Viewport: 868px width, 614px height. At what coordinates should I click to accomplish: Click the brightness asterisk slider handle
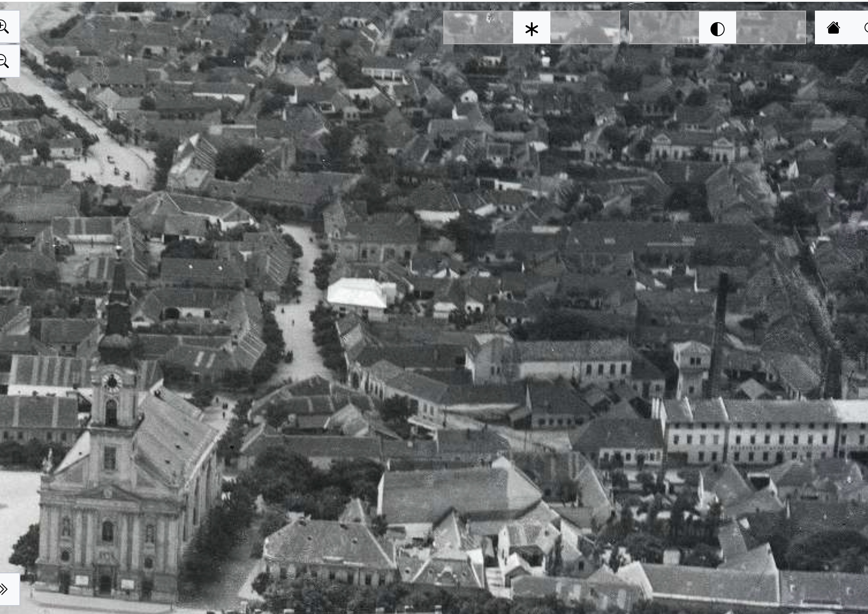tap(531, 28)
